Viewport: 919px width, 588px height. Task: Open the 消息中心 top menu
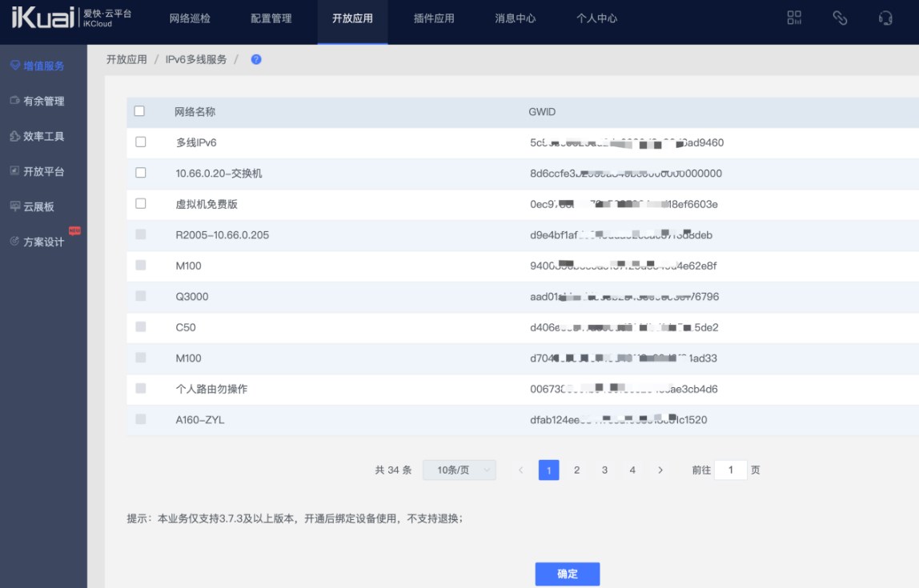coord(516,18)
